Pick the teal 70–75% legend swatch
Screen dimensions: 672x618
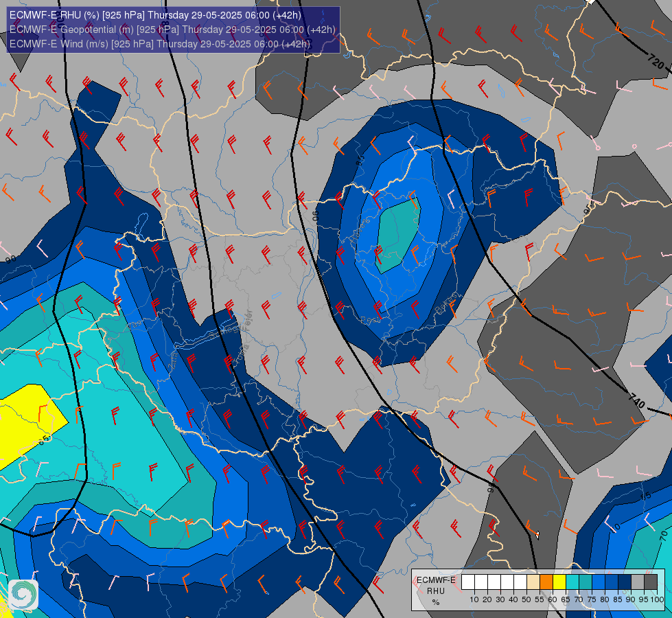point(586,582)
